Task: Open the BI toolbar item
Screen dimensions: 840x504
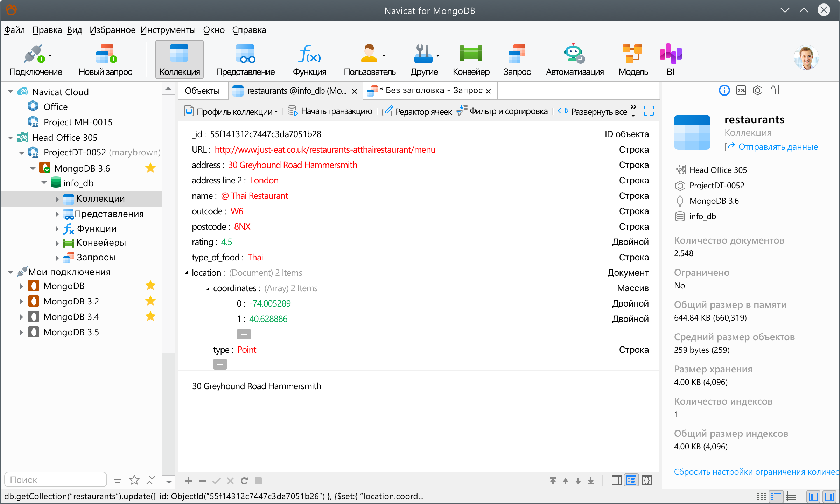Action: [x=671, y=60]
